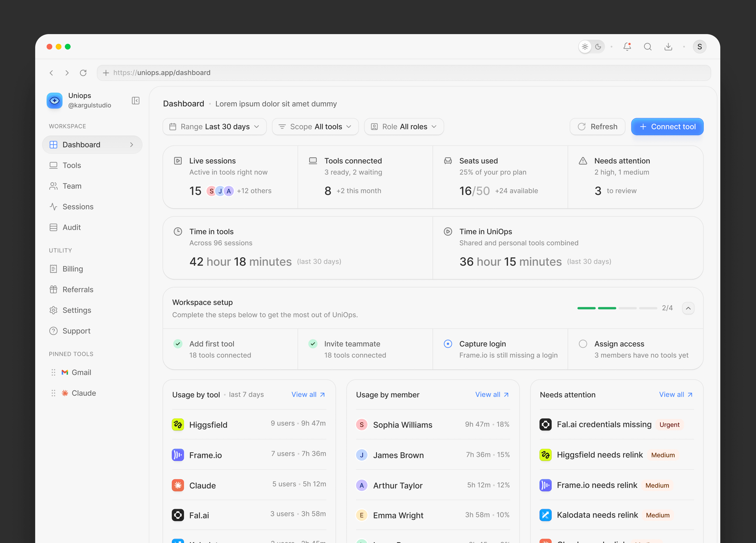Open View all for Usage by member
This screenshot has width=756, height=543.
[492, 395]
